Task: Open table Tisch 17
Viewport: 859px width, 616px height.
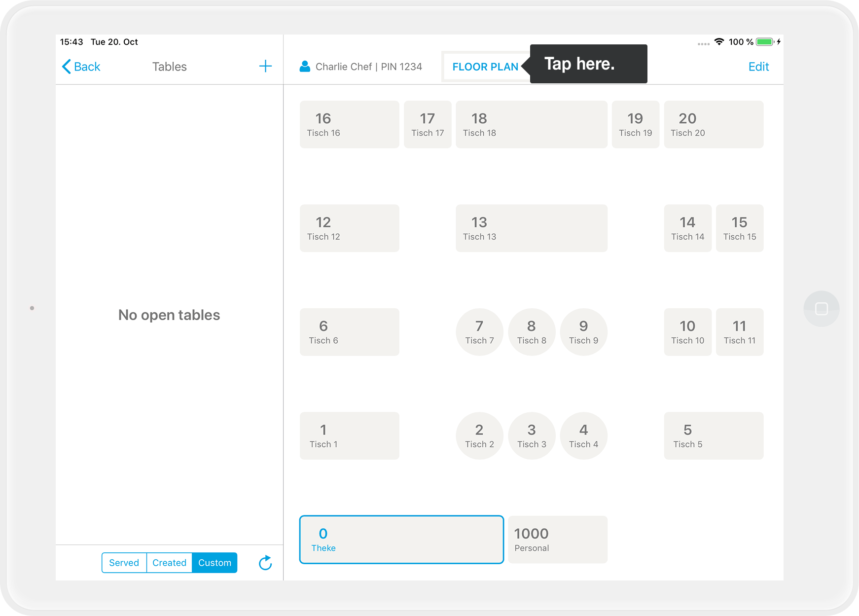Action: click(x=428, y=124)
